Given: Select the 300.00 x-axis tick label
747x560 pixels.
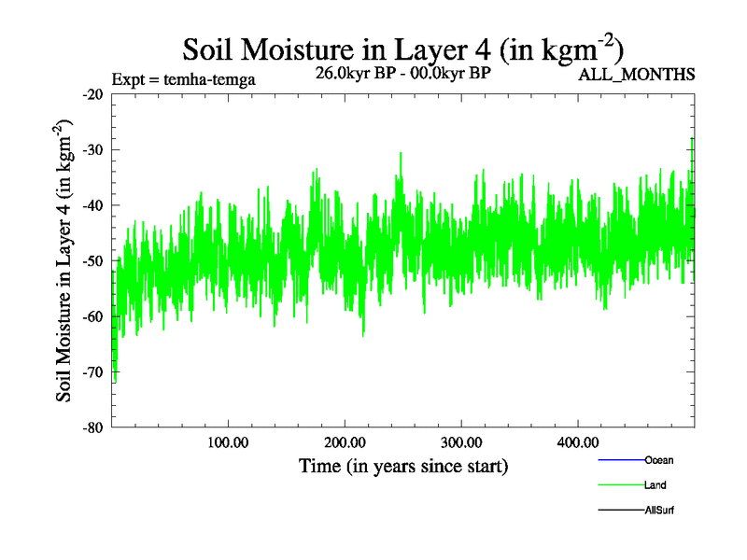Looking at the screenshot, I should 461,441.
